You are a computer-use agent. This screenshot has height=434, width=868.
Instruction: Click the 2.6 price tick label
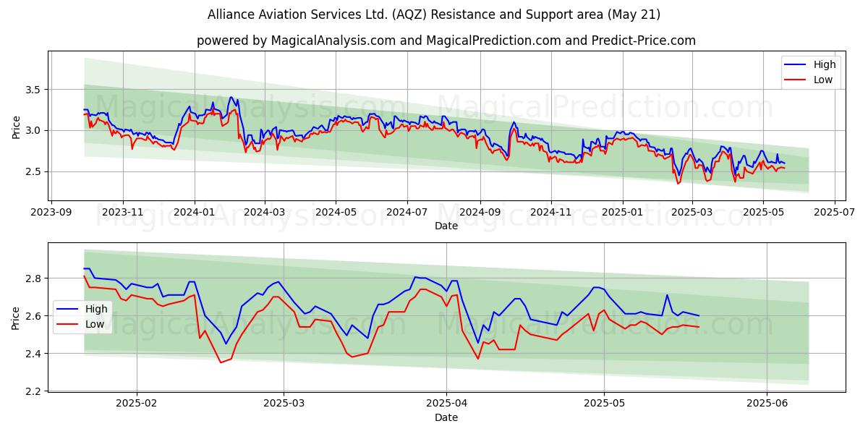pos(35,316)
